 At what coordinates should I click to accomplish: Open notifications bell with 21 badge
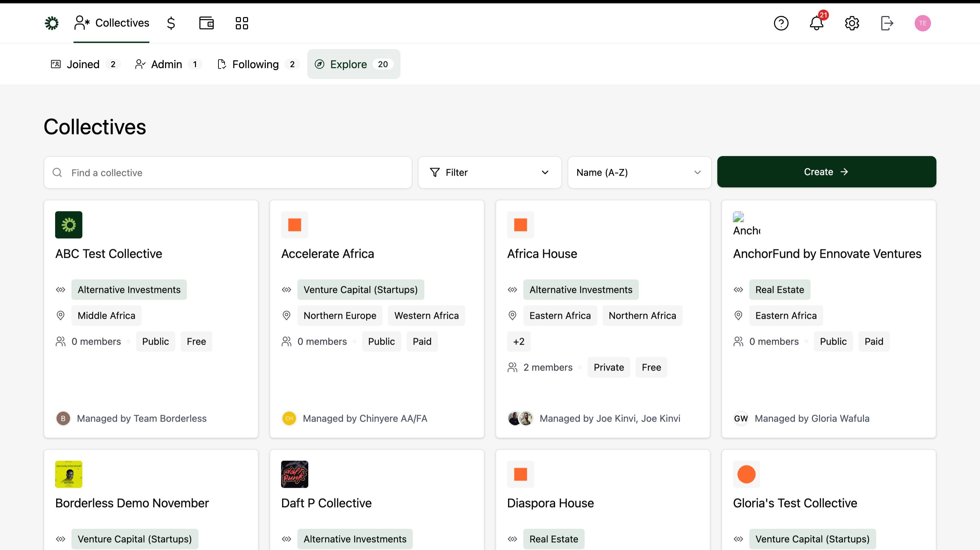[x=816, y=23]
